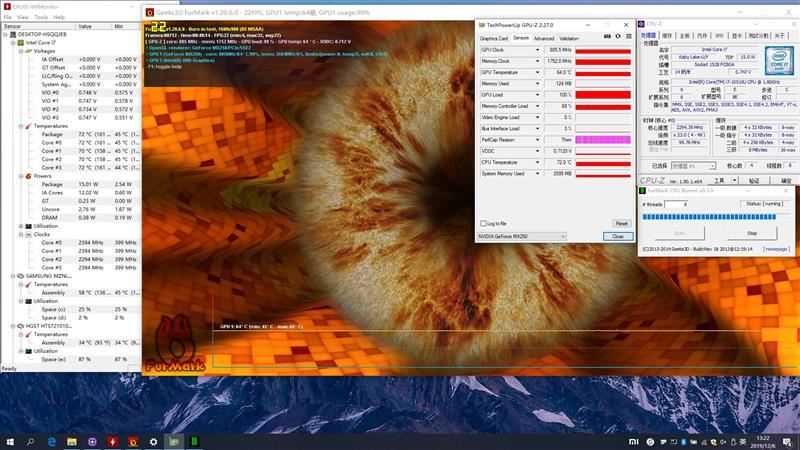
Task: Click GPU-Z title bar app icon
Action: [482, 25]
